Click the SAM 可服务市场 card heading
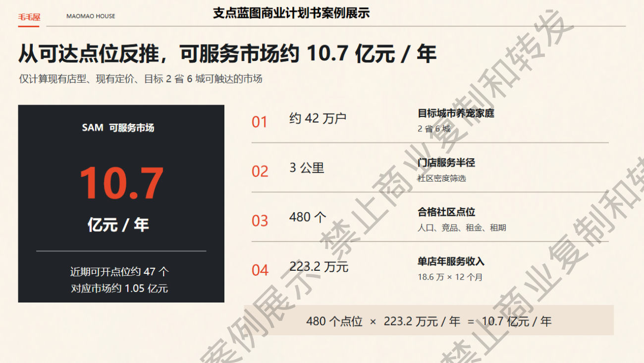This screenshot has width=644, height=363. click(118, 127)
